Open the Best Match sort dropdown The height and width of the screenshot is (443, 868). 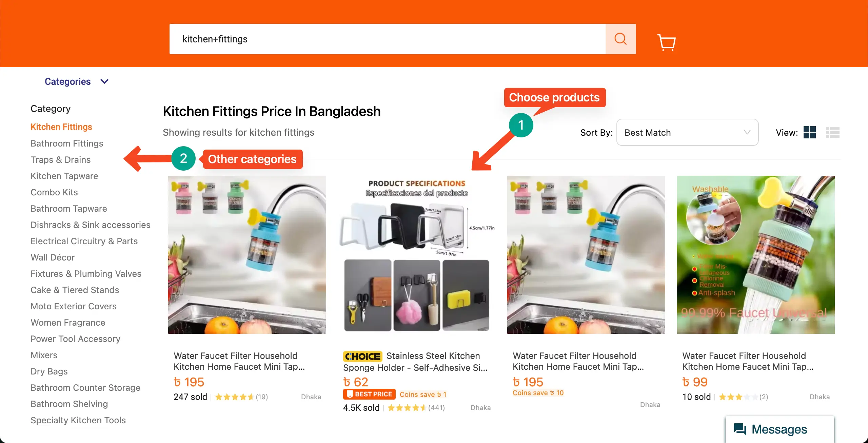tap(687, 132)
